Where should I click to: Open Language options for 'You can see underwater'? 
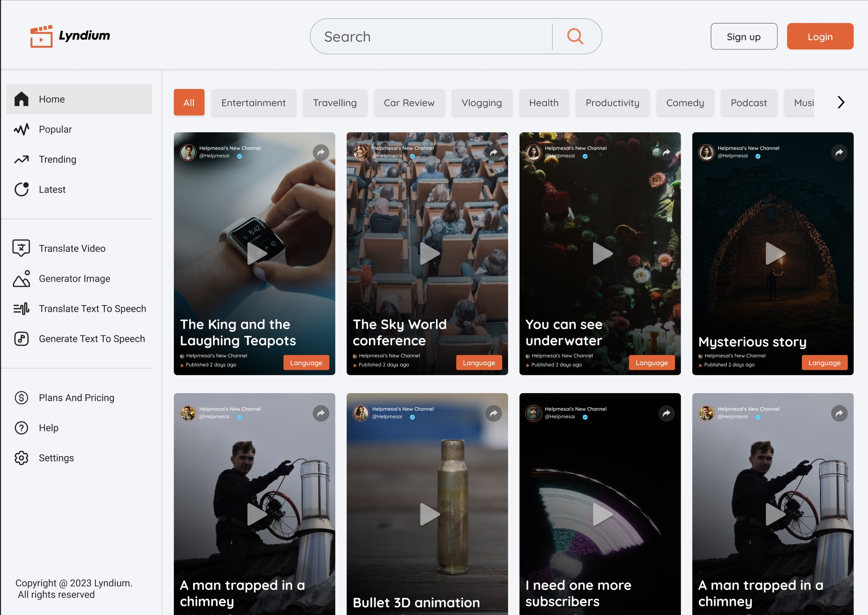click(652, 362)
